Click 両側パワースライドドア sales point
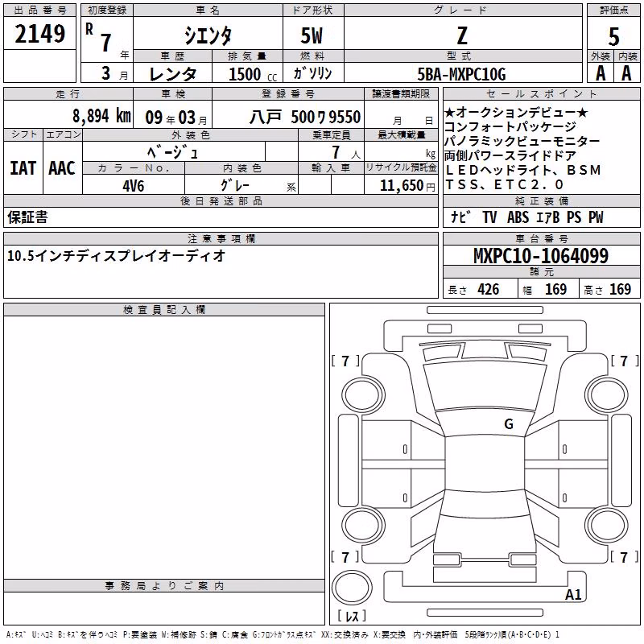Viewport: 644px width, 644px height. point(510,155)
